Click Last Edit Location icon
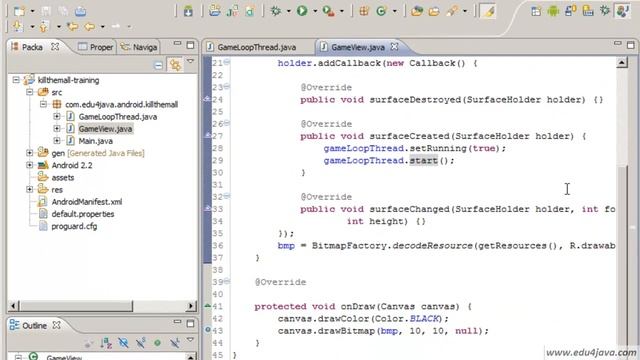The width and height of the screenshot is (640, 360). tap(73, 27)
